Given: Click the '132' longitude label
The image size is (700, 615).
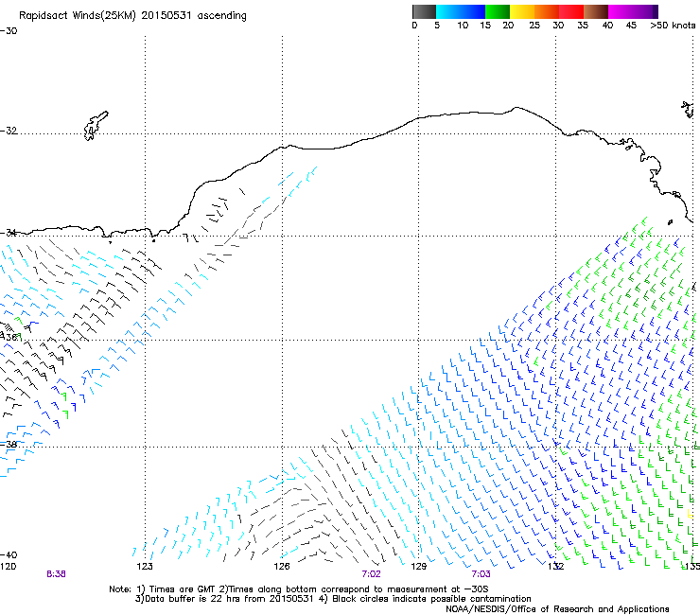Looking at the screenshot, I should click(x=556, y=567).
